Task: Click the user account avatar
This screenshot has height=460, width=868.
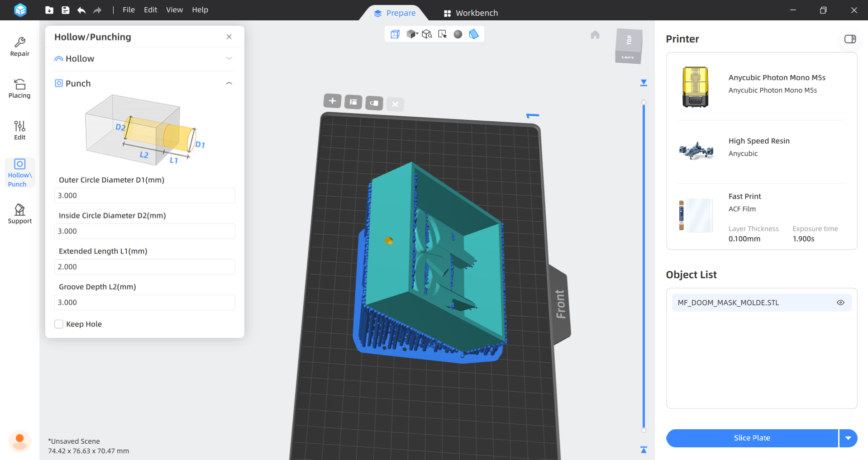Action: [19, 441]
